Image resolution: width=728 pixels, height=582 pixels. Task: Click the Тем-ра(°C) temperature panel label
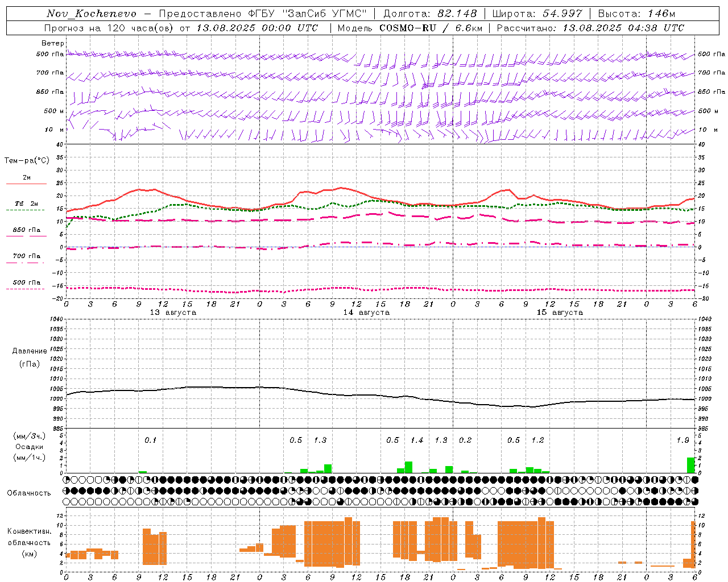27,161
